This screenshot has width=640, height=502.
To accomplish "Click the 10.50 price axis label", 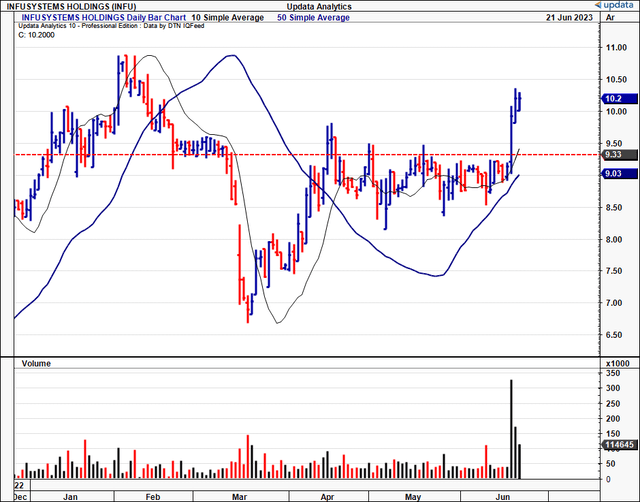I will (616, 80).
